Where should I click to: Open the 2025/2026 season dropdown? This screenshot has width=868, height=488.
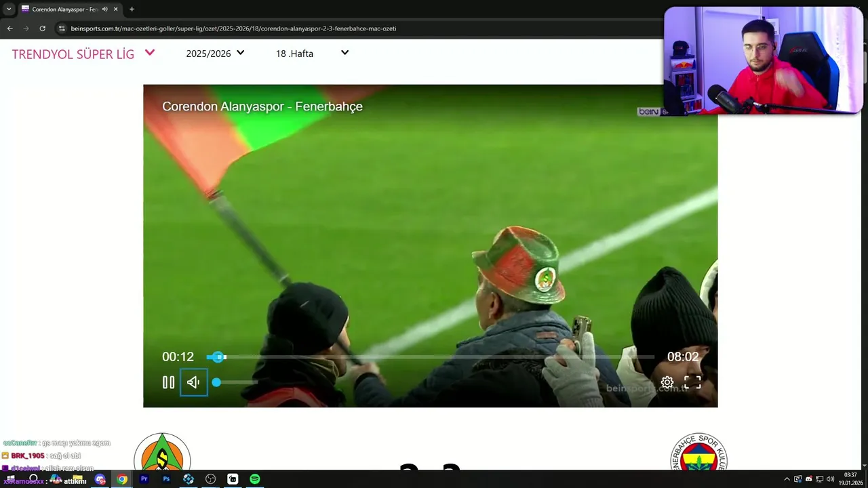(215, 54)
